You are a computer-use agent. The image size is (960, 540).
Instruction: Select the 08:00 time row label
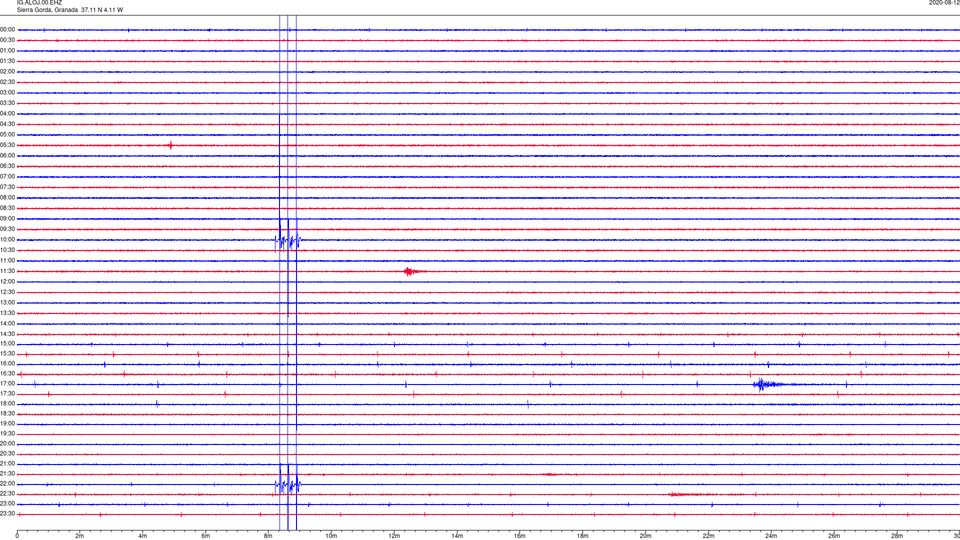pos(7,198)
